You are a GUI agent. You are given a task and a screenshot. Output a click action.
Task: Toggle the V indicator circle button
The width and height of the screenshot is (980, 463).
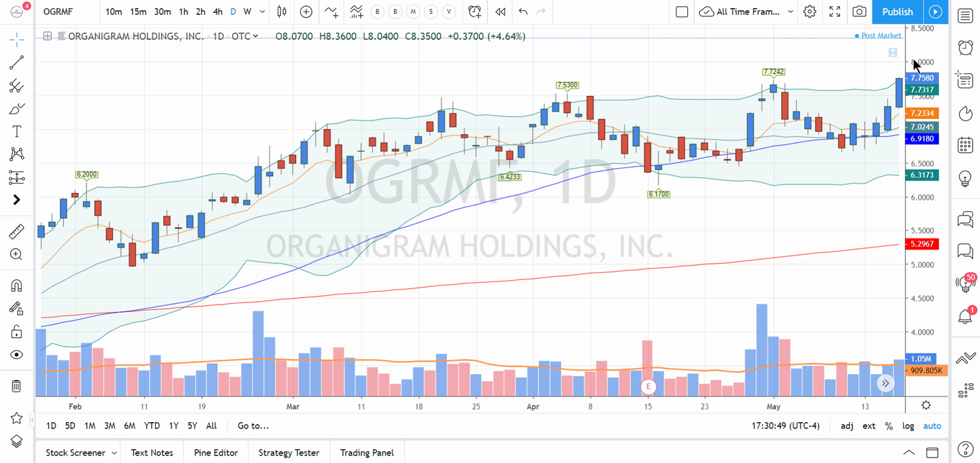tap(448, 12)
